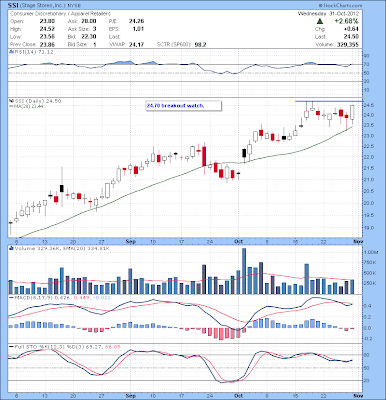Click the 19.0 tick on the price axis
This screenshot has width=386, height=400.
pos(368,228)
